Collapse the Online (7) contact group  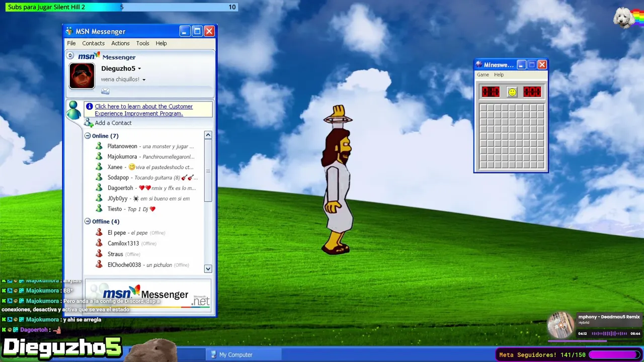88,136
